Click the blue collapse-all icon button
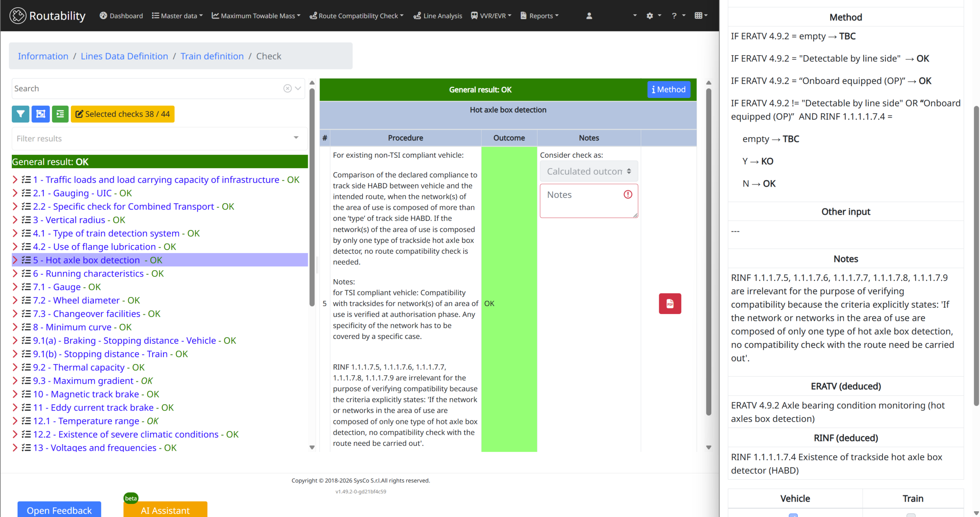This screenshot has width=980, height=517. (41, 114)
